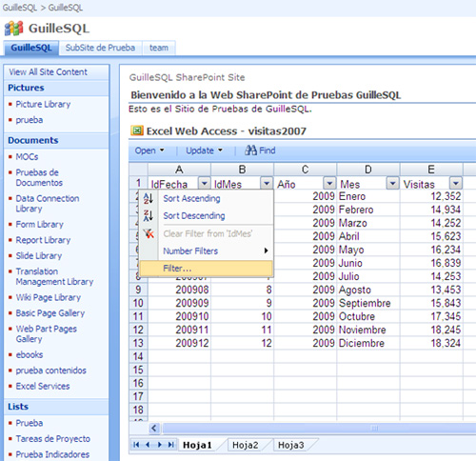Expand the Number Filters submenu
476x461 pixels.
[x=207, y=251]
